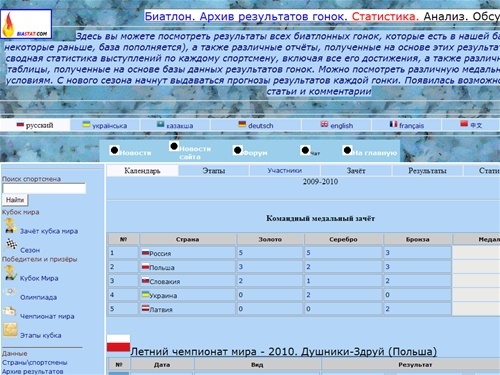This screenshot has width=500, height=375.
Task: Open the Календарь tab
Action: [x=142, y=171]
